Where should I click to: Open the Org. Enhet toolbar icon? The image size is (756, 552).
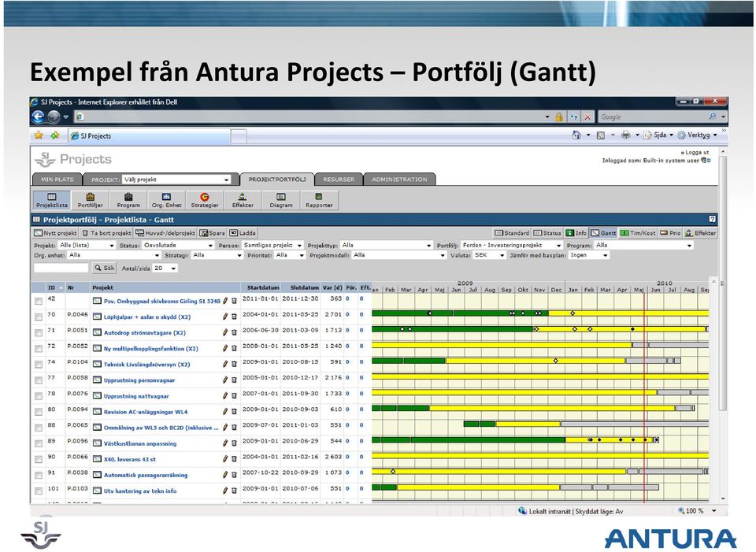pyautogui.click(x=166, y=200)
